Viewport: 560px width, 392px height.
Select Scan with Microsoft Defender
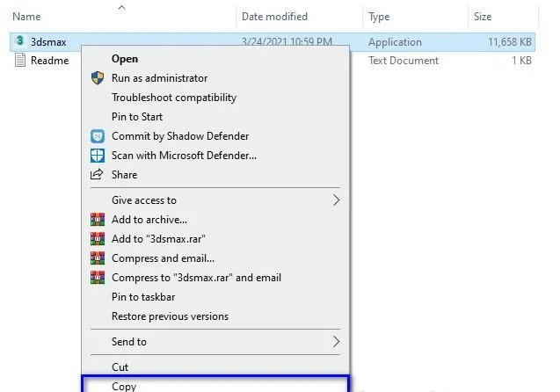215,156
